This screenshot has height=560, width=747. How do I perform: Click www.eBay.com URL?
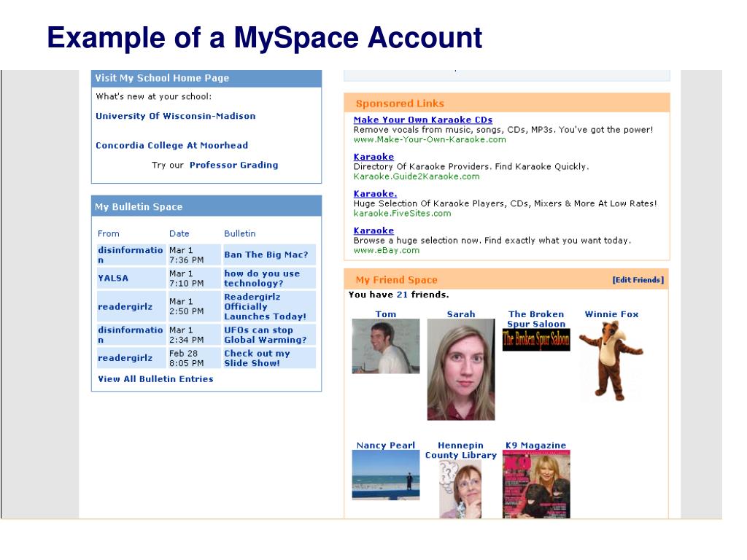pyautogui.click(x=387, y=250)
